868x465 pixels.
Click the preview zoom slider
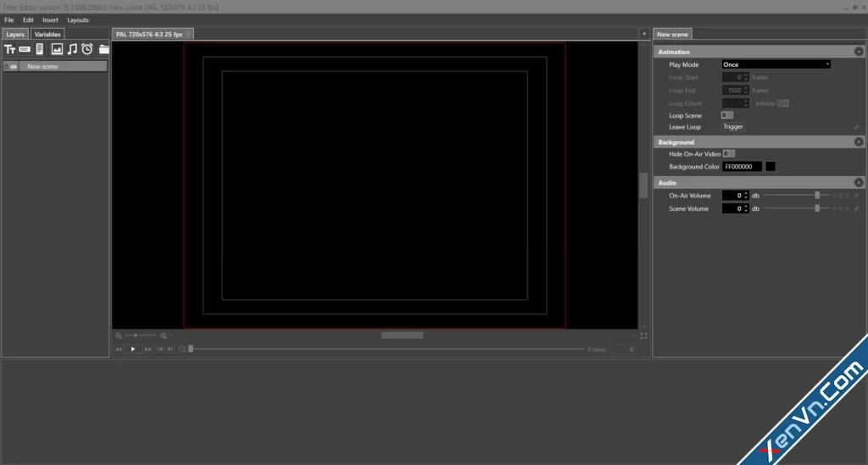[140, 335]
